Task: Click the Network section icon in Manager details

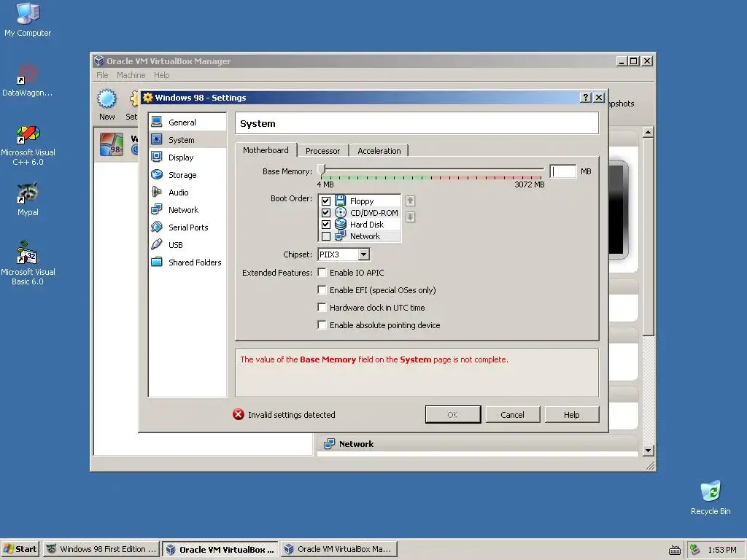Action: (x=329, y=444)
